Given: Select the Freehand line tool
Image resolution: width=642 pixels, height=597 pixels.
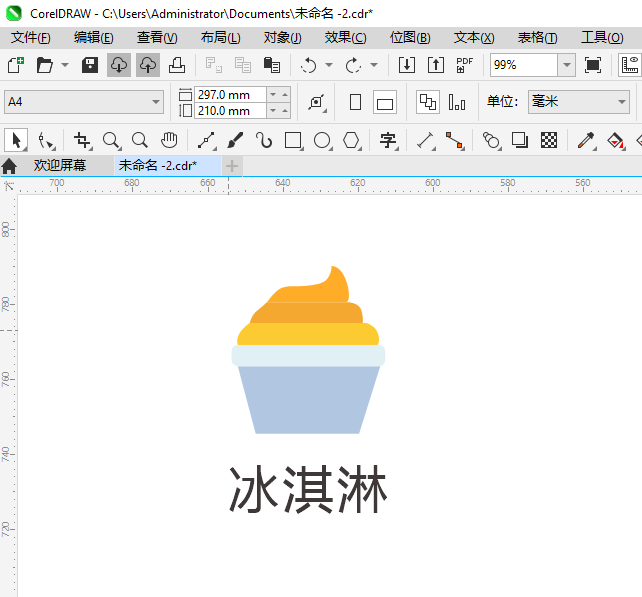Looking at the screenshot, I should [x=206, y=140].
